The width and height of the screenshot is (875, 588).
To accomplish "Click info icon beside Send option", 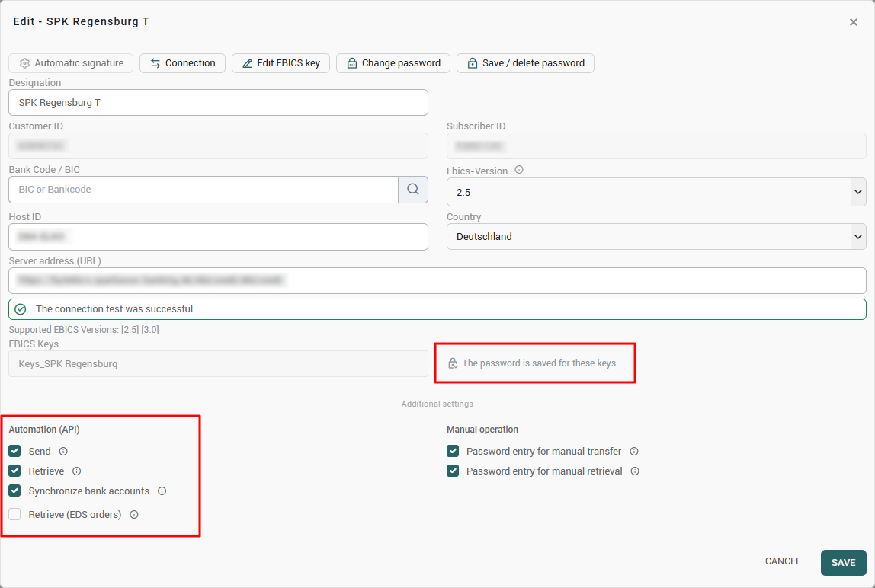I will pyautogui.click(x=63, y=452).
